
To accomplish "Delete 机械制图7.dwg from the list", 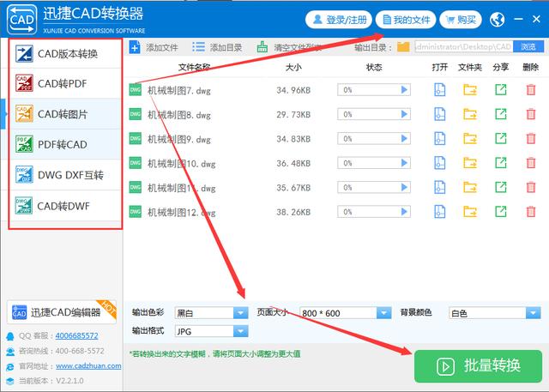I will click(531, 90).
